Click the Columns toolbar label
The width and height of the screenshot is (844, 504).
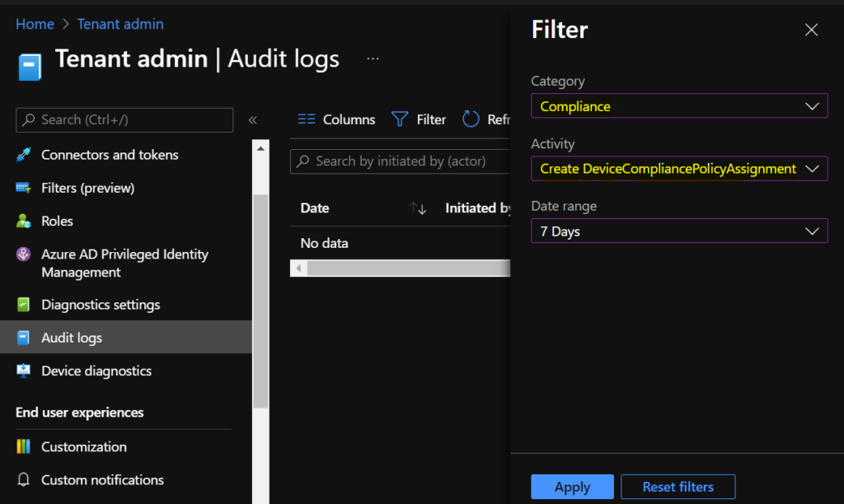pyautogui.click(x=349, y=119)
